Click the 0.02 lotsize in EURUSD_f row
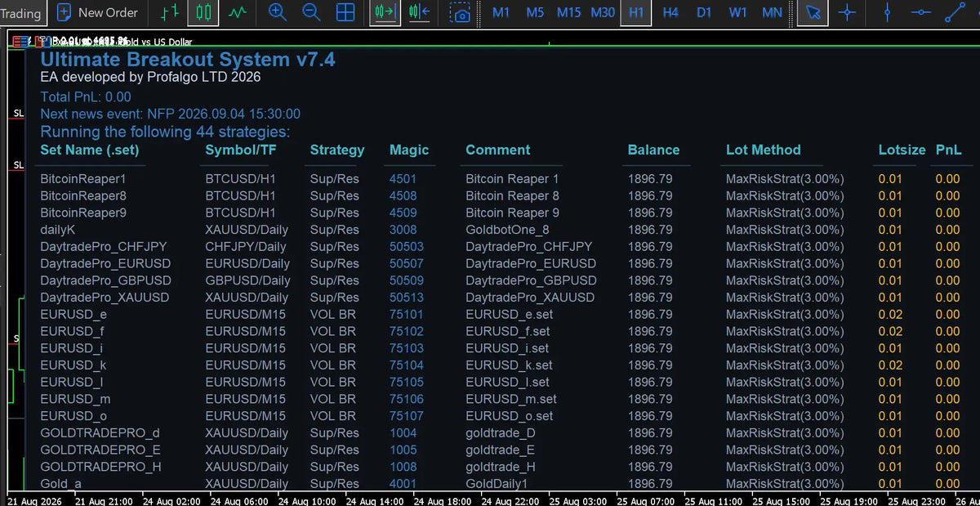The height and width of the screenshot is (506, 980). 890,331
